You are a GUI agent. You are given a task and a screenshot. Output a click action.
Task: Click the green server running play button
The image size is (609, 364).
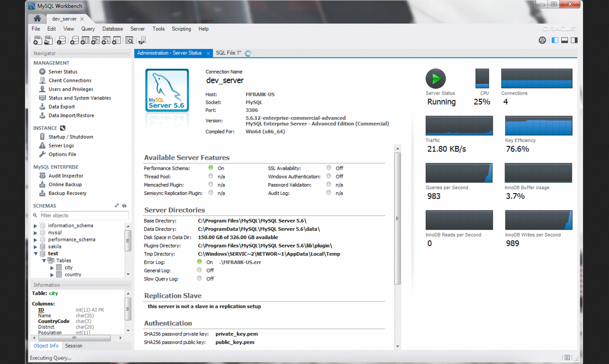click(x=435, y=79)
